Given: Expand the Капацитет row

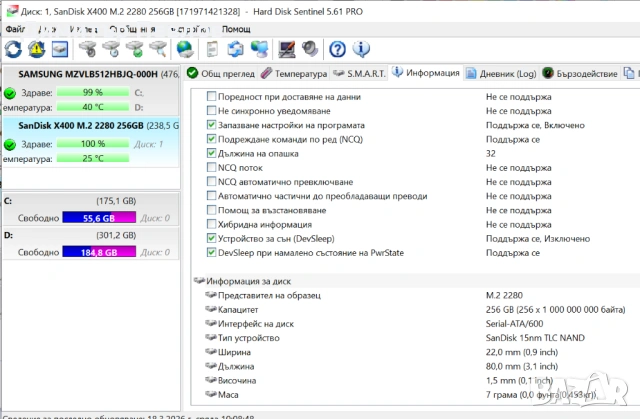Looking at the screenshot, I should [210, 310].
